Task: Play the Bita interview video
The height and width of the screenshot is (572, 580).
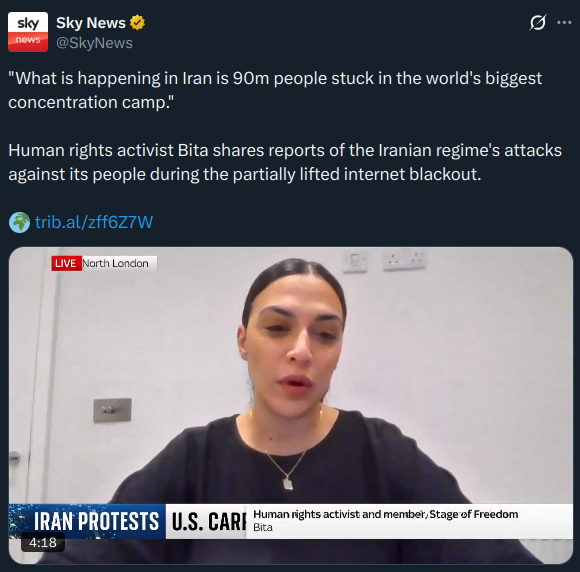Action: 291,405
